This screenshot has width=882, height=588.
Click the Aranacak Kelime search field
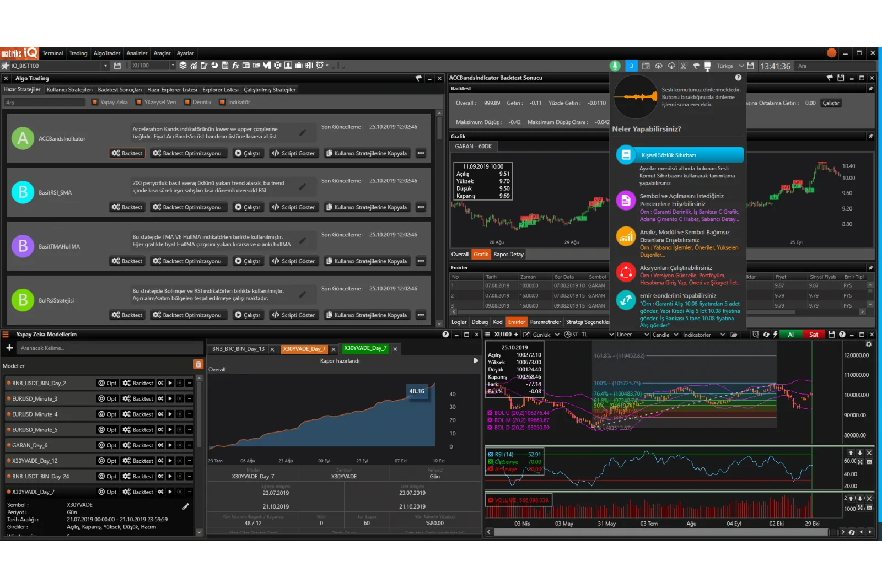click(110, 348)
